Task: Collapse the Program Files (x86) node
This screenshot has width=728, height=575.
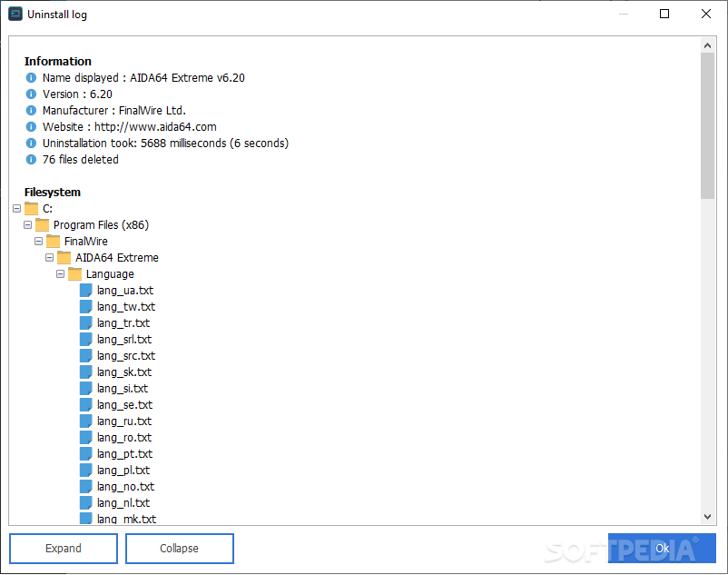Action: [x=28, y=224]
